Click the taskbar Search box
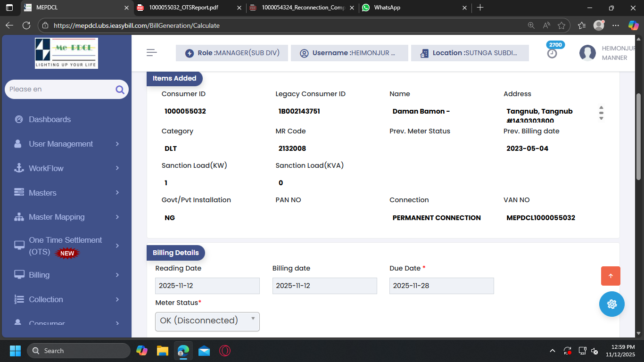The width and height of the screenshot is (644, 362). click(x=79, y=351)
